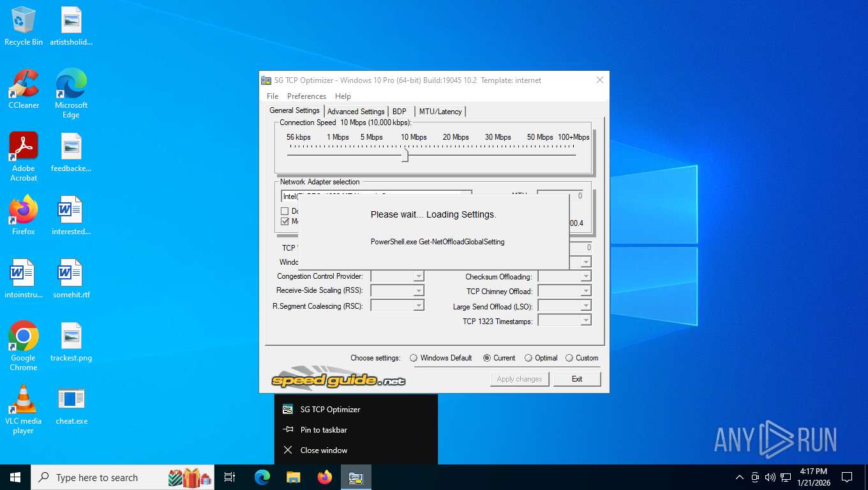This screenshot has width=868, height=490.
Task: Expand the TCP Chimney Offload dropdown
Action: coord(586,291)
